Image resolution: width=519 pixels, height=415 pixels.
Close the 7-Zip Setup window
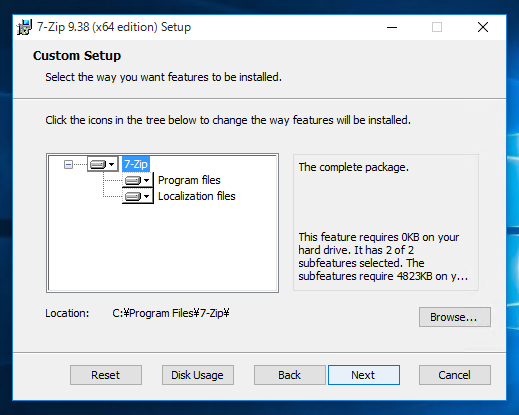[483, 27]
